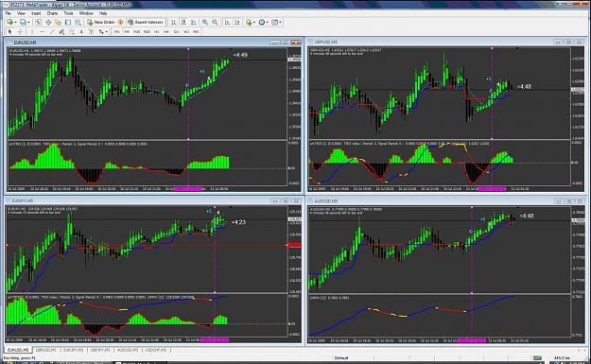Launch MetaEditor from the toolbar
591x364 pixels.
(121, 23)
